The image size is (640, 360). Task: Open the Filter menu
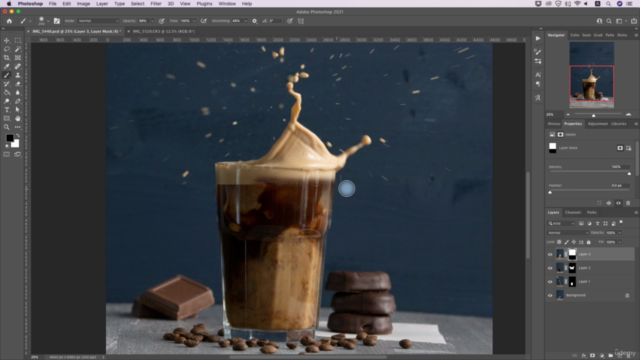coord(156,4)
